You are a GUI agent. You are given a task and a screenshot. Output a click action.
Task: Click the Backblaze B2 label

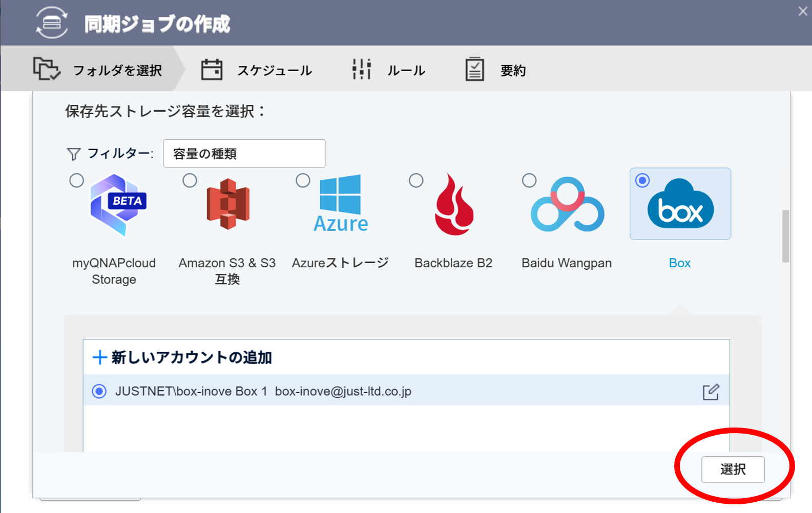pyautogui.click(x=453, y=263)
